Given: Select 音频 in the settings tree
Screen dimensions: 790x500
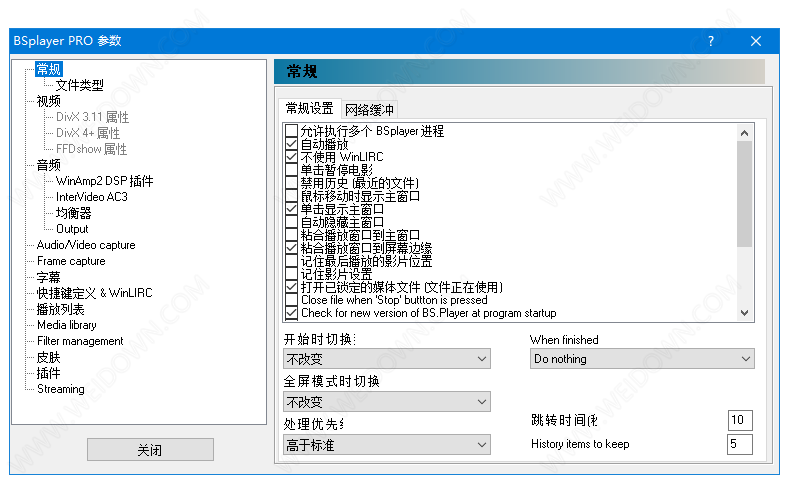Looking at the screenshot, I should (49, 165).
